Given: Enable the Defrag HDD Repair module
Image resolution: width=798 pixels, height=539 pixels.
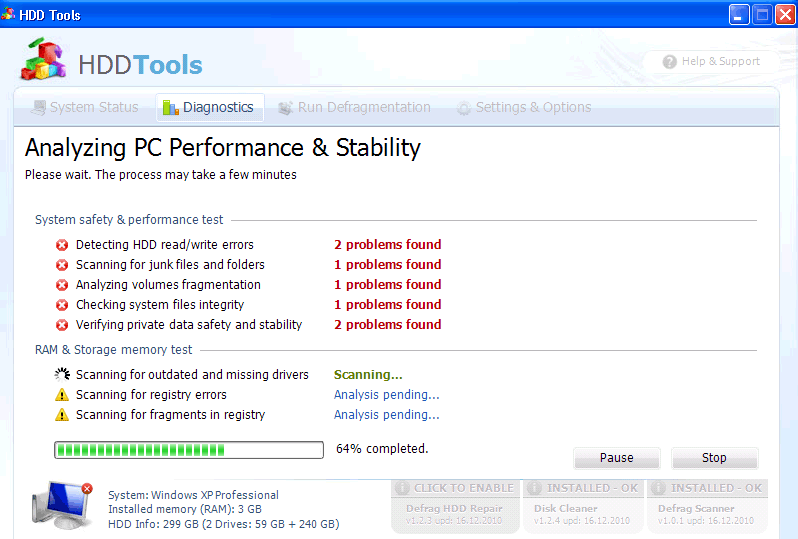Looking at the screenshot, I should tap(454, 505).
